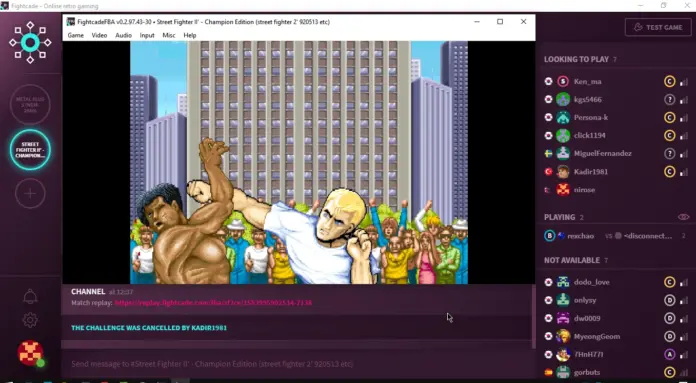Click the rank D badge next to MyeongGeom
Screen dimensions: 696x383
(669, 336)
